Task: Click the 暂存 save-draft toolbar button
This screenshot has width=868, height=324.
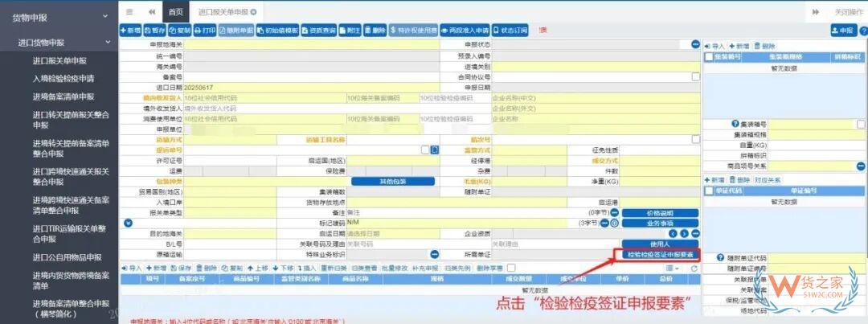Action: 154,31
